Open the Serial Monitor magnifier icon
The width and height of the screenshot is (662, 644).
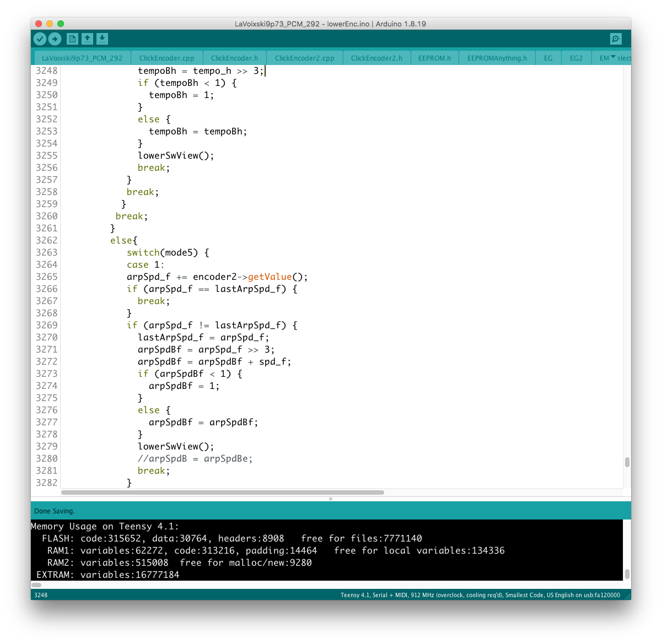pyautogui.click(x=616, y=39)
